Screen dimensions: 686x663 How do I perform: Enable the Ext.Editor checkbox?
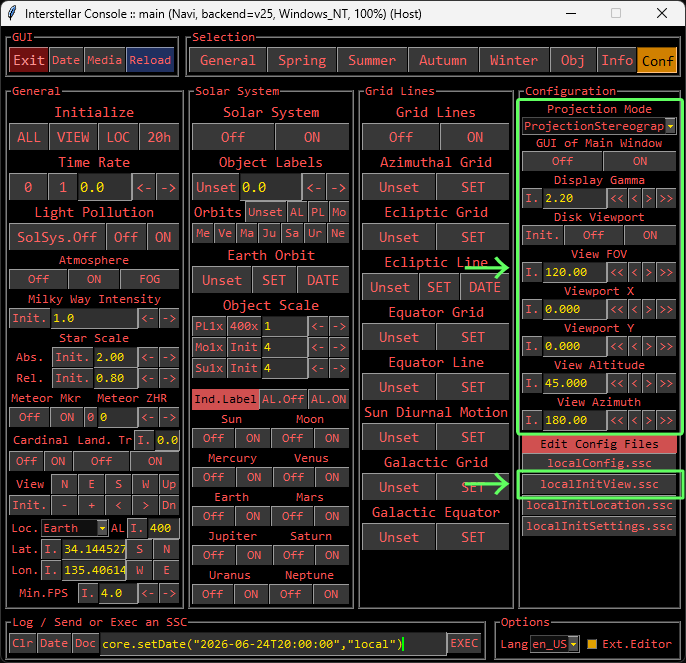[x=592, y=644]
